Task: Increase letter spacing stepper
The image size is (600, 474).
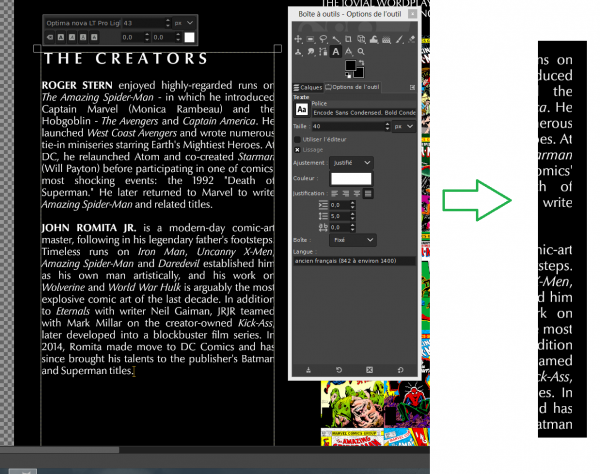Action: 352,225
